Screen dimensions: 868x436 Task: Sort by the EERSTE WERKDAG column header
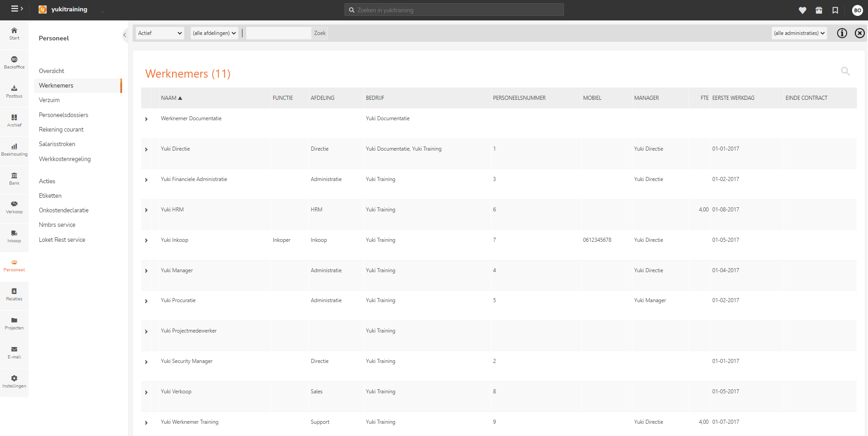[x=733, y=98]
